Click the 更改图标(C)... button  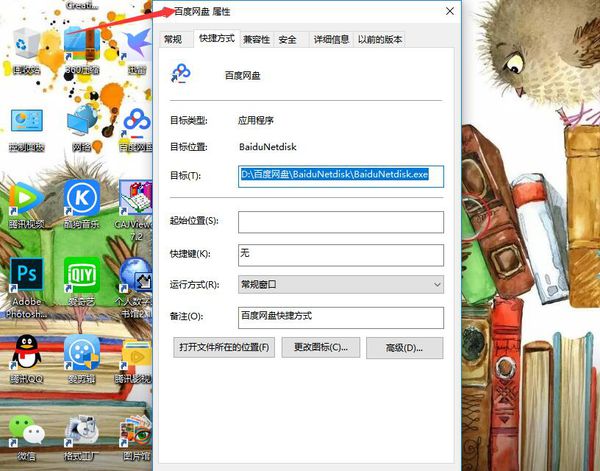321,347
